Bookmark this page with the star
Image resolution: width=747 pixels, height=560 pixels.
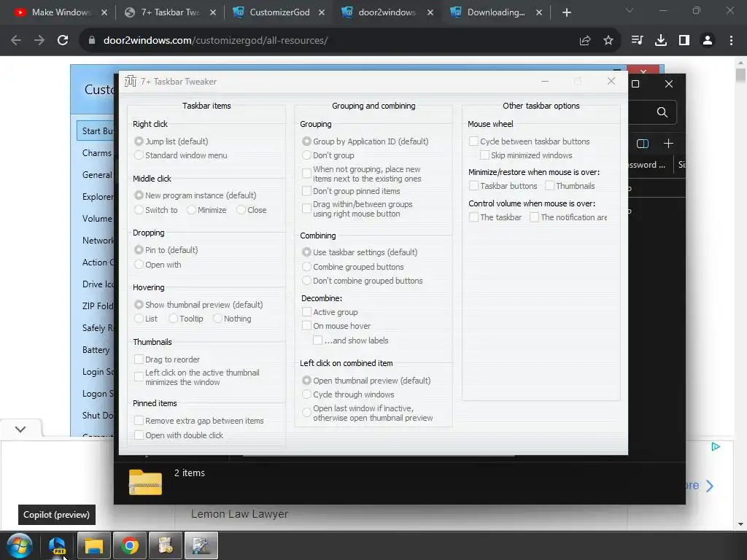[x=608, y=41]
